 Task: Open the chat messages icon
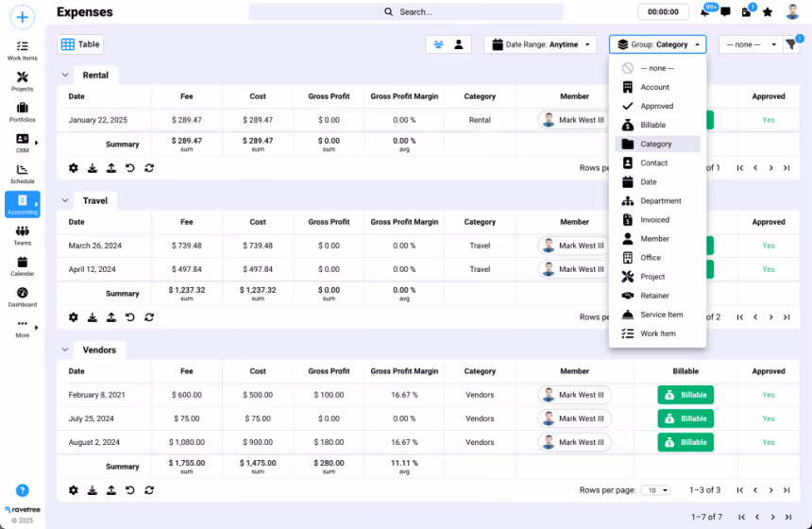click(x=725, y=12)
